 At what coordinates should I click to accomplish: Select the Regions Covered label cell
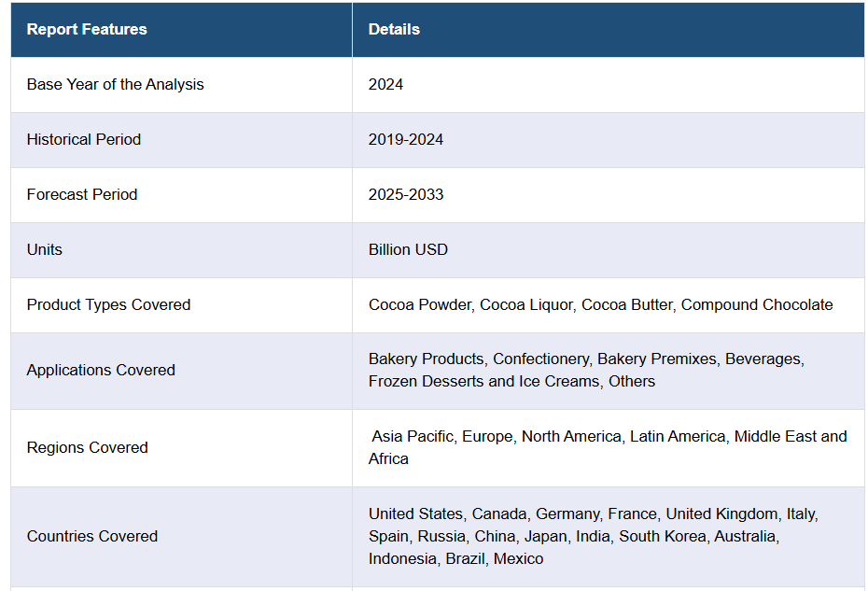[87, 448]
